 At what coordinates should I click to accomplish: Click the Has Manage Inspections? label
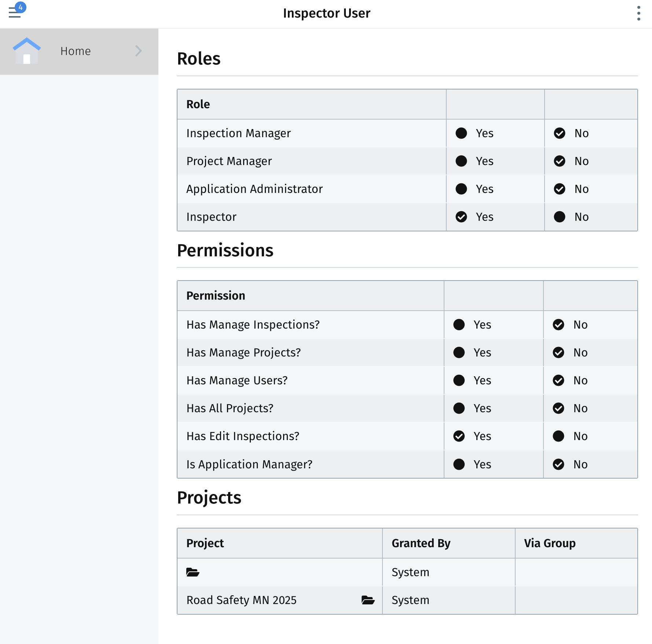(x=253, y=325)
